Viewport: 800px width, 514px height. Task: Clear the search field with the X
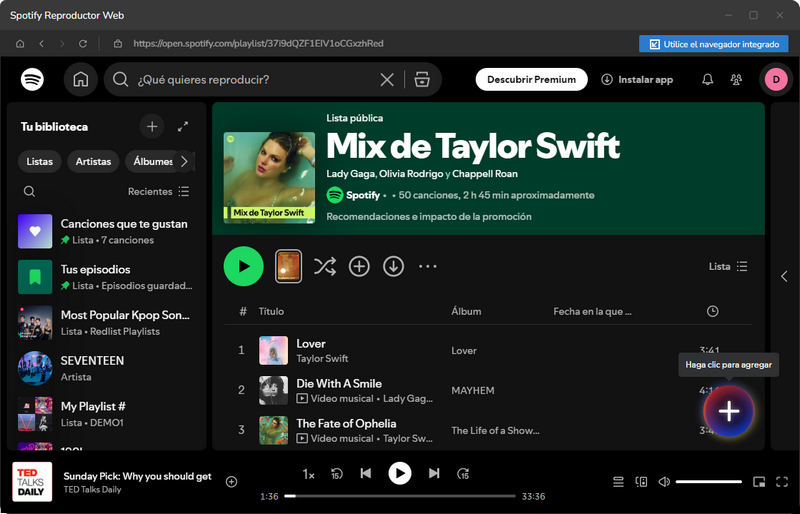click(387, 80)
